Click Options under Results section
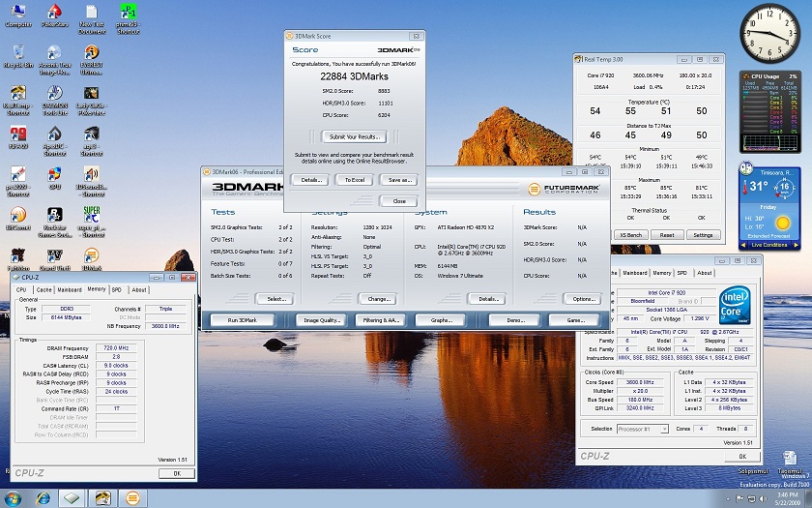Screen dimensions: 812x508 (583, 299)
